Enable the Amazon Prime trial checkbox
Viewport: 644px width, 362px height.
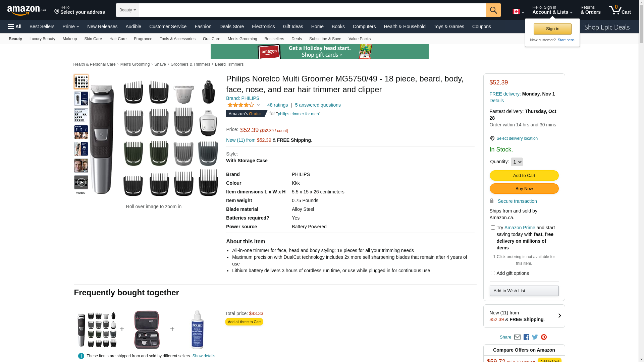point(493,228)
